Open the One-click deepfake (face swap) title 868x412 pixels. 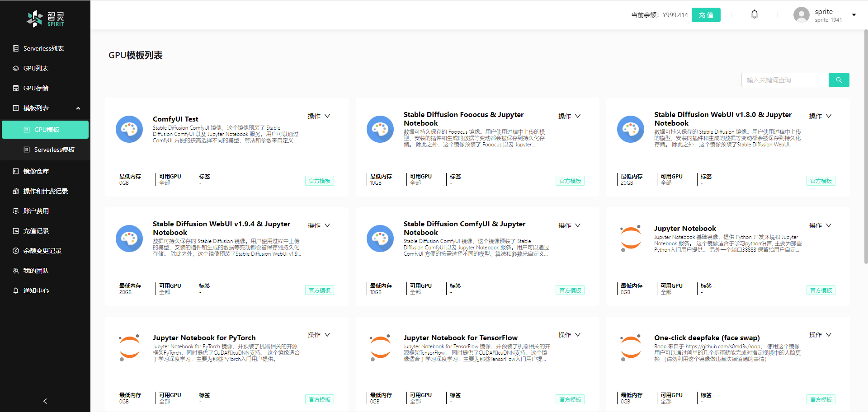click(707, 338)
